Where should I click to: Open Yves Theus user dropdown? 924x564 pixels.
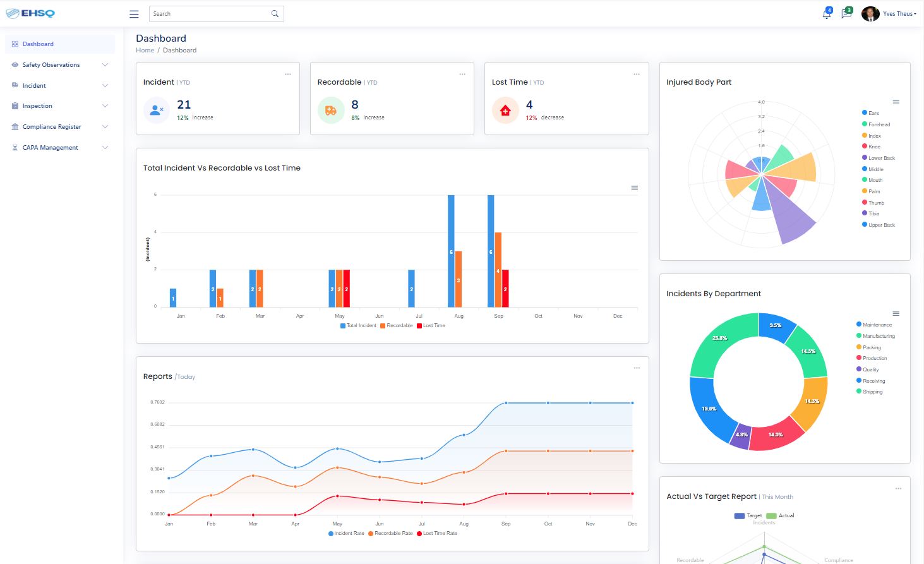[898, 14]
